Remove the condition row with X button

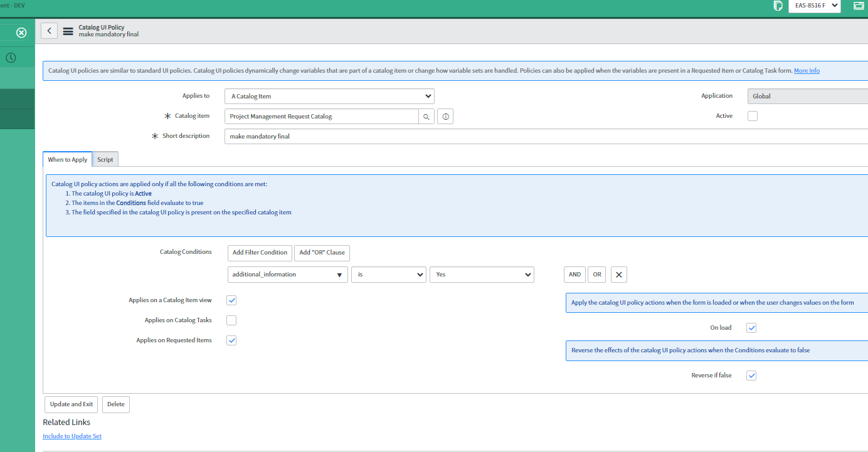tap(619, 275)
